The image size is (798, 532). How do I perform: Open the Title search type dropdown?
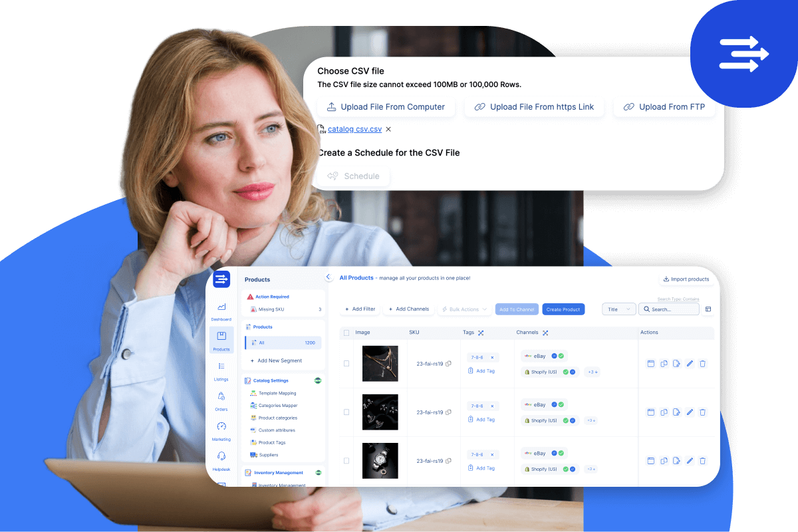pyautogui.click(x=618, y=309)
